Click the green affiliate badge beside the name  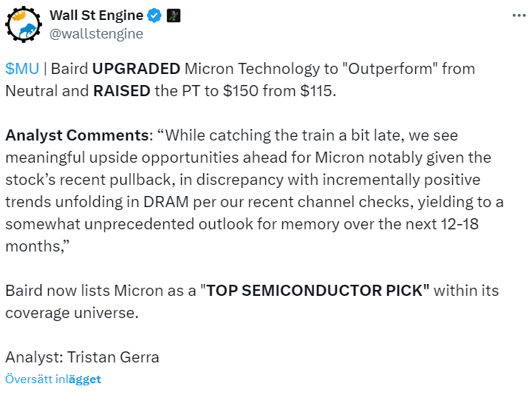[x=174, y=16]
